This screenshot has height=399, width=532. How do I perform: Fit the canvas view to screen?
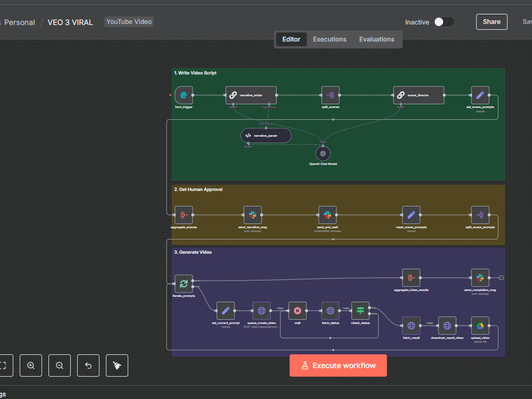[4, 365]
